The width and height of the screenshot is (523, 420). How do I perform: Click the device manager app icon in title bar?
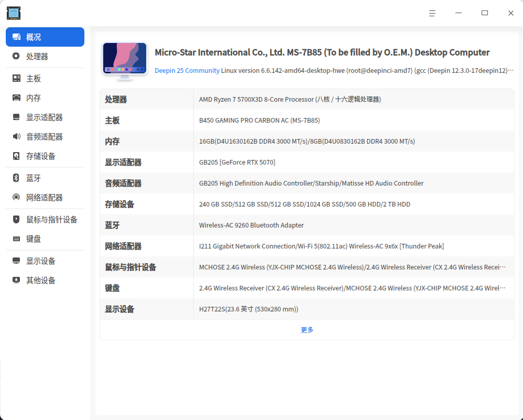(x=14, y=13)
